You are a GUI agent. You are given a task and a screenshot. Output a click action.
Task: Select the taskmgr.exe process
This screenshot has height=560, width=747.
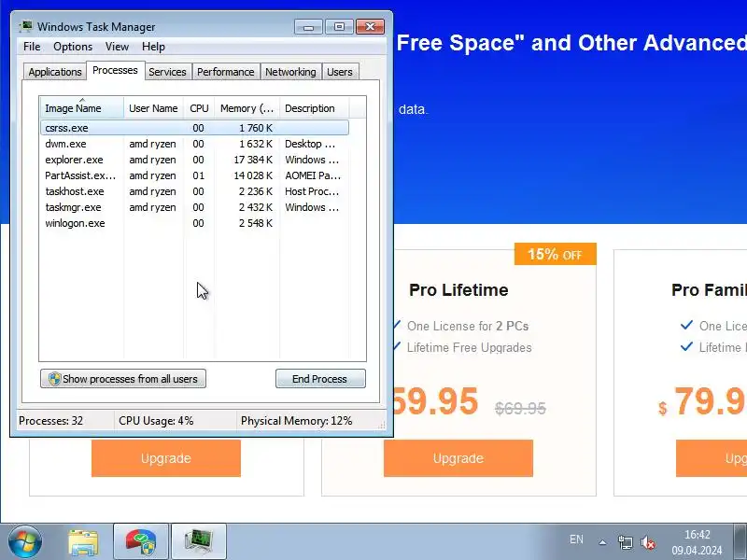[x=195, y=207]
